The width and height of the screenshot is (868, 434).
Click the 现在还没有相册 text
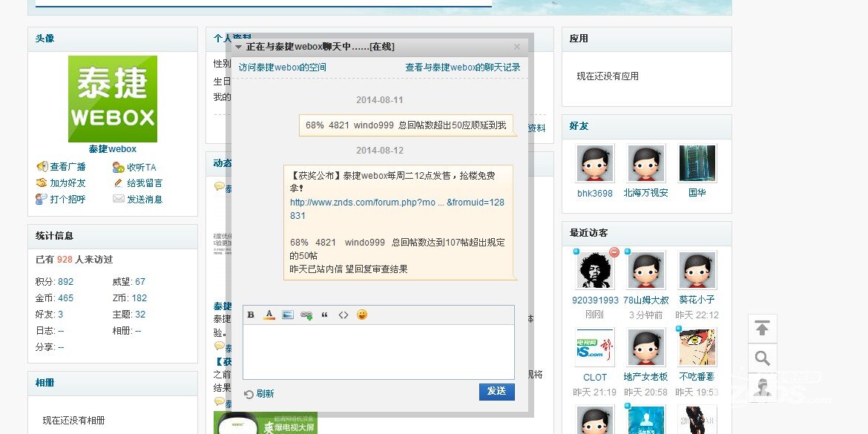73,420
